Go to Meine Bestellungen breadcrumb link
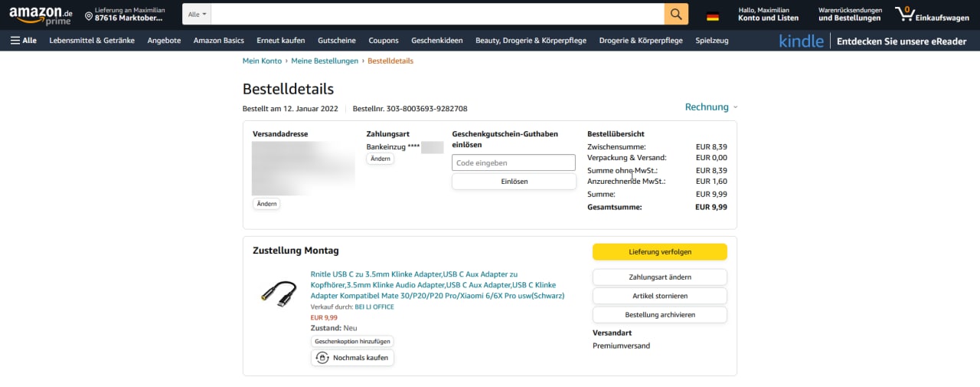This screenshot has height=387, width=980. 325,61
